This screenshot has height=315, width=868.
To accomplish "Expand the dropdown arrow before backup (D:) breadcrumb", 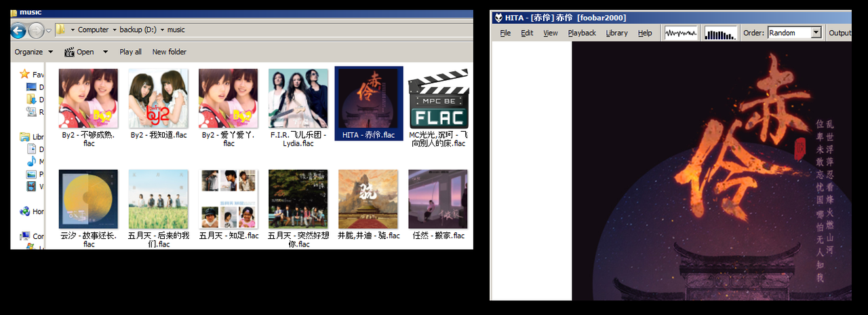I will tap(115, 30).
